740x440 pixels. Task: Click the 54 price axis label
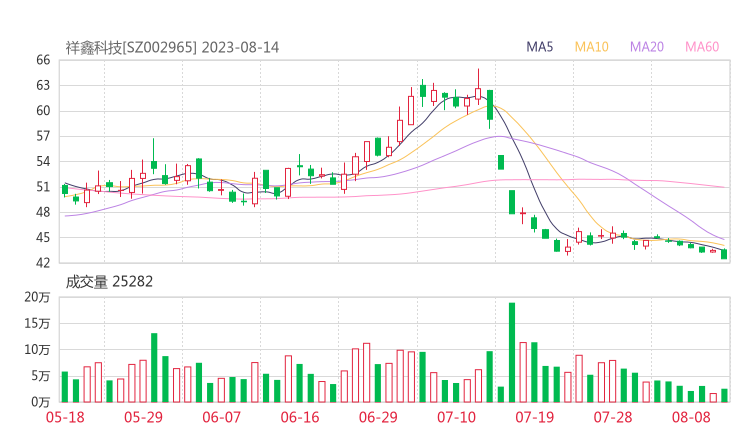click(43, 161)
